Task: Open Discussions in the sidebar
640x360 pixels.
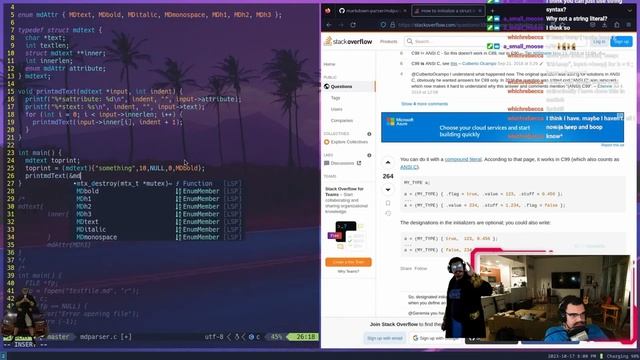Action: pos(342,163)
